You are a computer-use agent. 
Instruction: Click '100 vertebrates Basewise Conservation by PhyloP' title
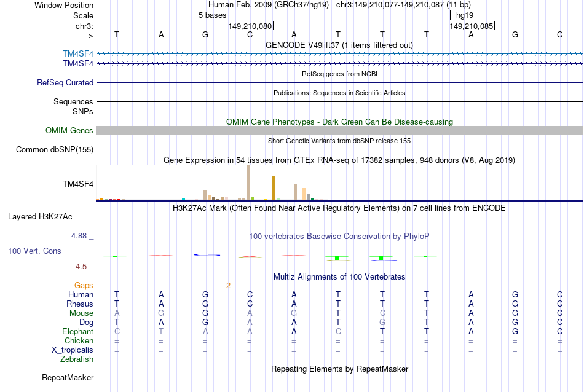coord(339,236)
